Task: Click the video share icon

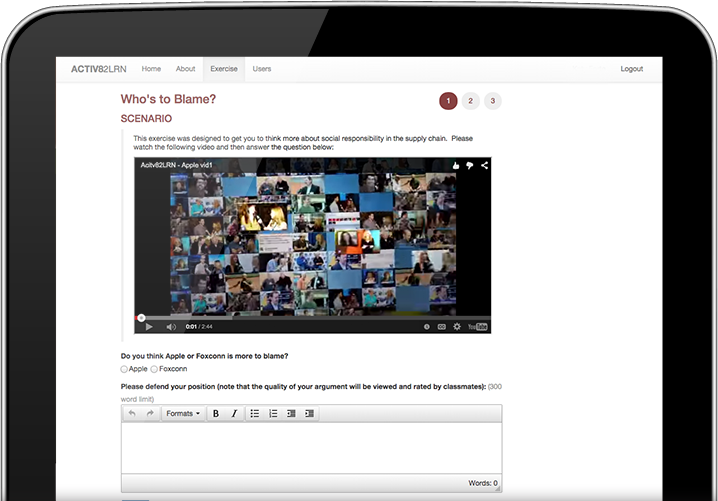Action: (484, 165)
